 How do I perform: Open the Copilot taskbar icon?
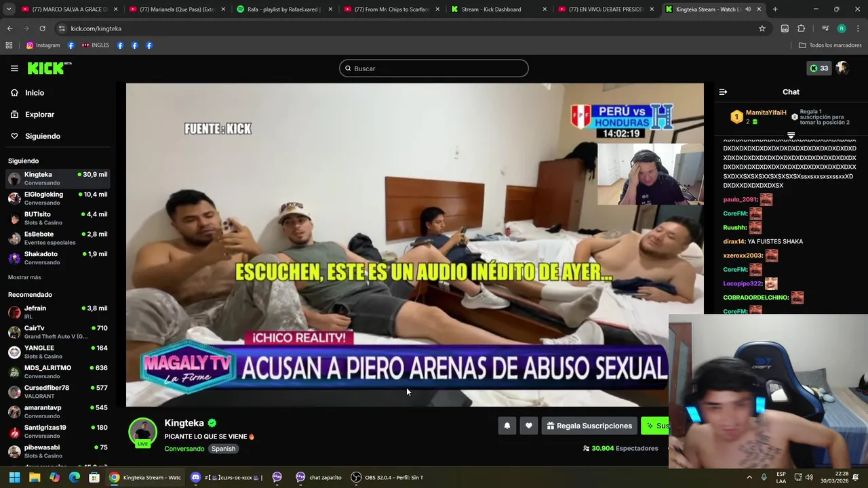54,477
